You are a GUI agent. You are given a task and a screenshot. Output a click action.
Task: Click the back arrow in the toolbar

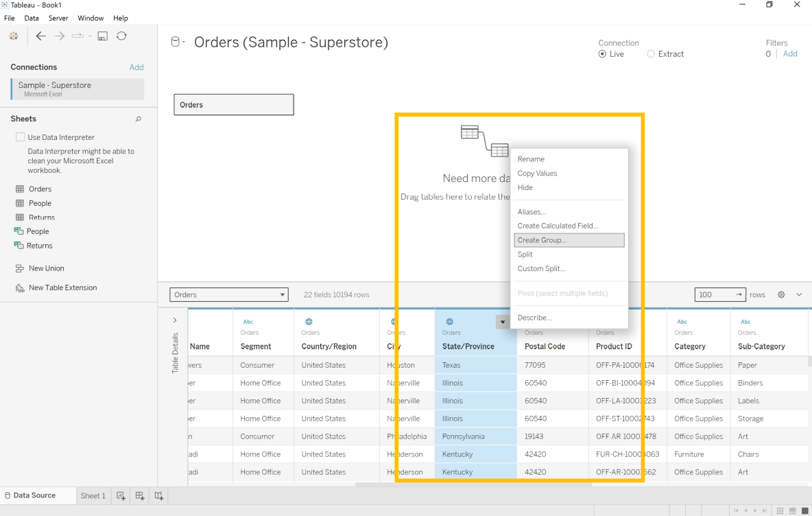coord(40,36)
